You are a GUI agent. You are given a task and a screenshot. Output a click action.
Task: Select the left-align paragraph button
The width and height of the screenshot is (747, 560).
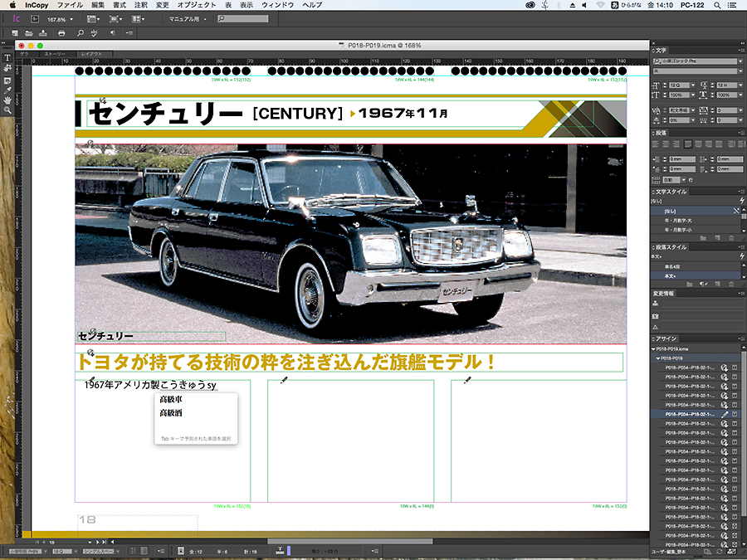pos(656,144)
